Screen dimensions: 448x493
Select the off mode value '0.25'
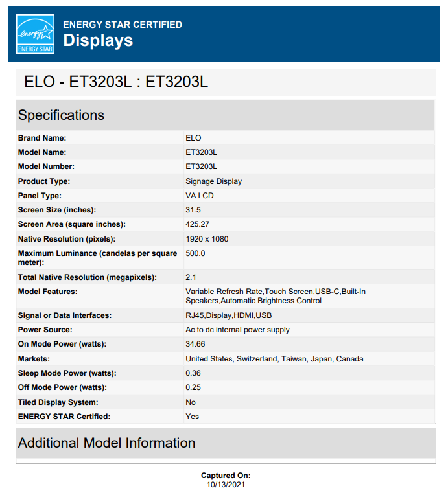click(193, 387)
